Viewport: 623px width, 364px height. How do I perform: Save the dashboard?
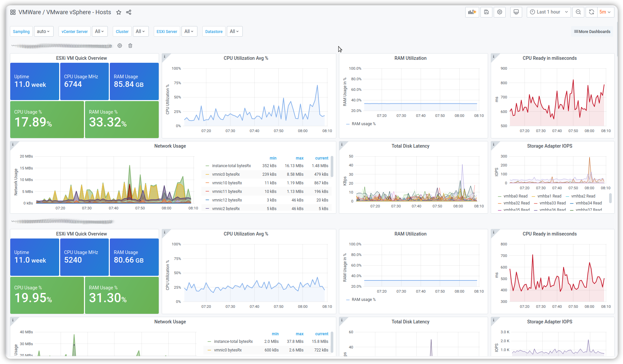pos(486,12)
